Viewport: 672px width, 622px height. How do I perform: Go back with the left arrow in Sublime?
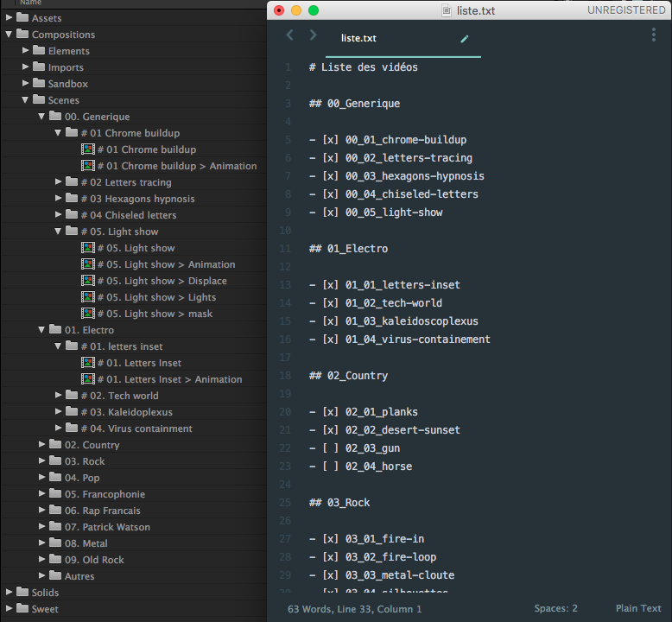(x=290, y=35)
